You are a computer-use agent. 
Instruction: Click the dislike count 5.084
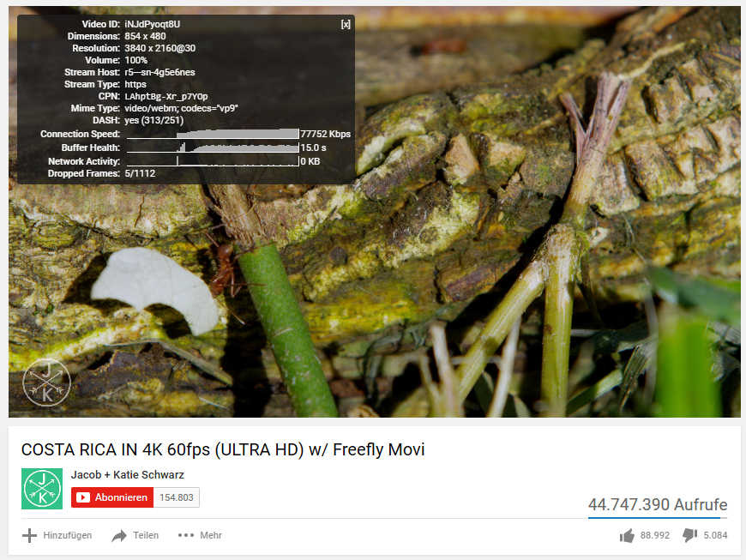(x=715, y=535)
